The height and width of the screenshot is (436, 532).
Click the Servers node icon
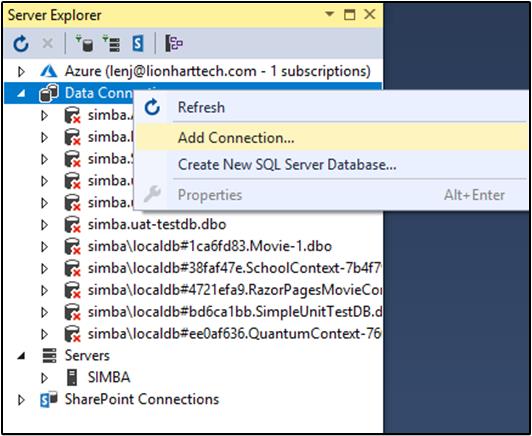(49, 356)
